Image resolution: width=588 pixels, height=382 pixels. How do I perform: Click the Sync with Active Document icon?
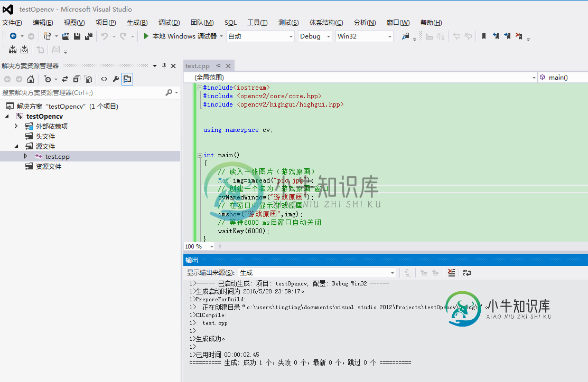[x=65, y=79]
